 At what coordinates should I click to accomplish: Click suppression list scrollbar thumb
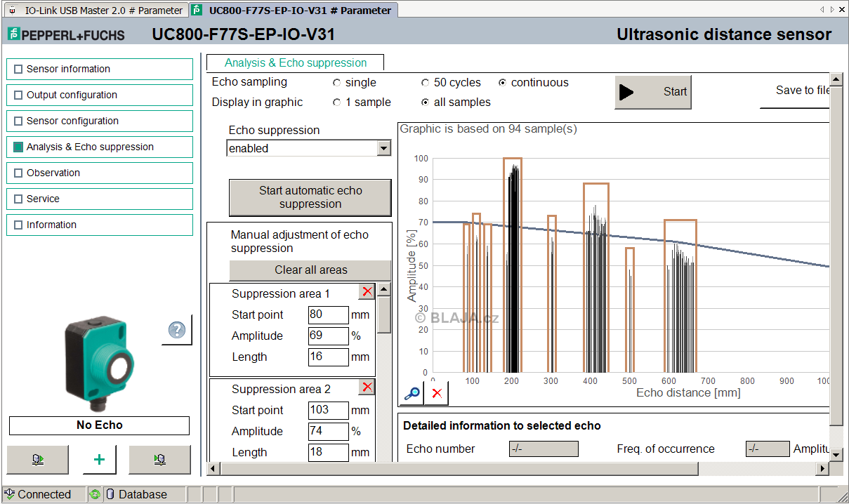click(384, 314)
